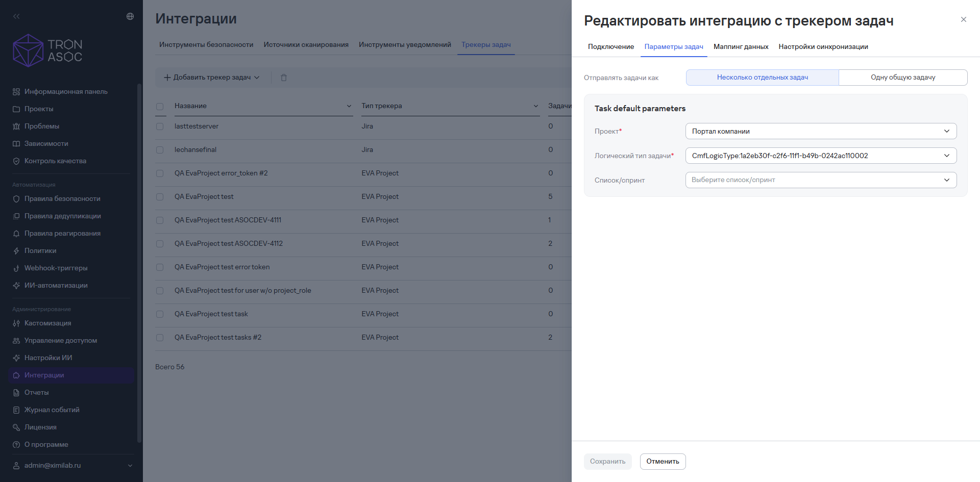This screenshot has width=980, height=482.
Task: Open Лицензия sidebar link
Action: point(40,427)
